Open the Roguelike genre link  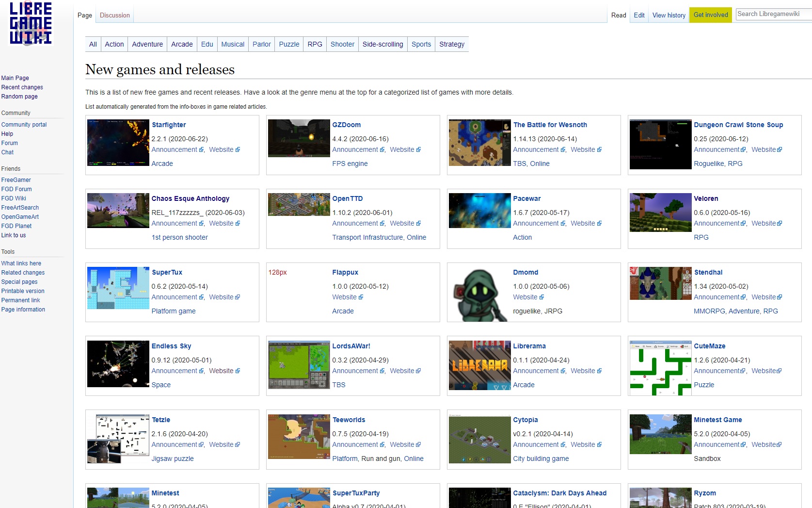[709, 164]
